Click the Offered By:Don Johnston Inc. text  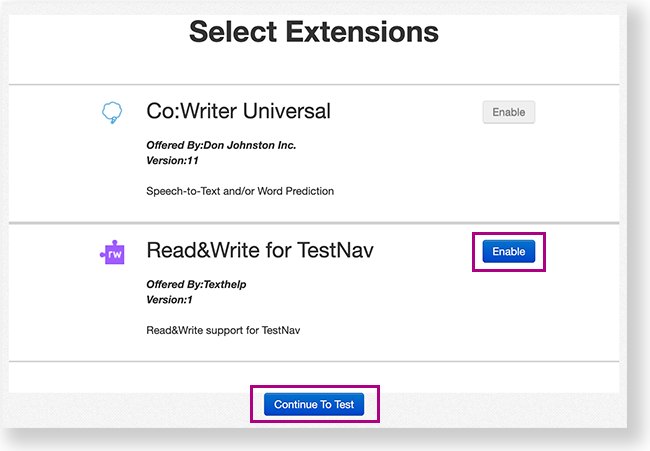click(221, 145)
